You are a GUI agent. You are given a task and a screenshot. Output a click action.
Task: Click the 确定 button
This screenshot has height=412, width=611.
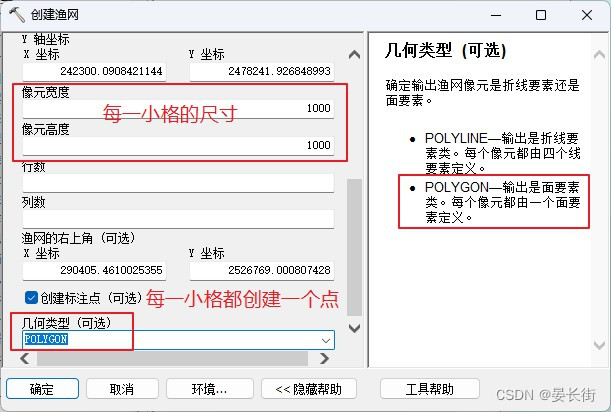42,389
